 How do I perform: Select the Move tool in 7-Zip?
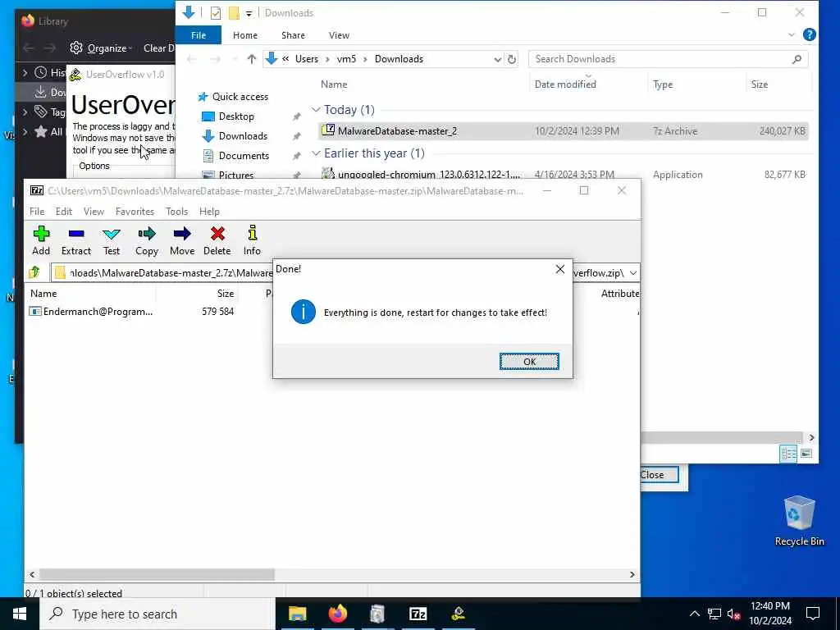tap(182, 240)
